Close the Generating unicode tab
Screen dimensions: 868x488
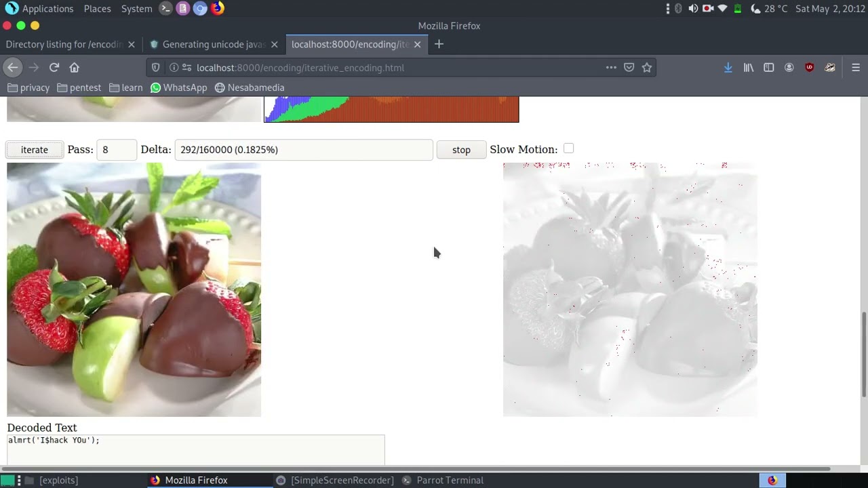[x=275, y=44]
